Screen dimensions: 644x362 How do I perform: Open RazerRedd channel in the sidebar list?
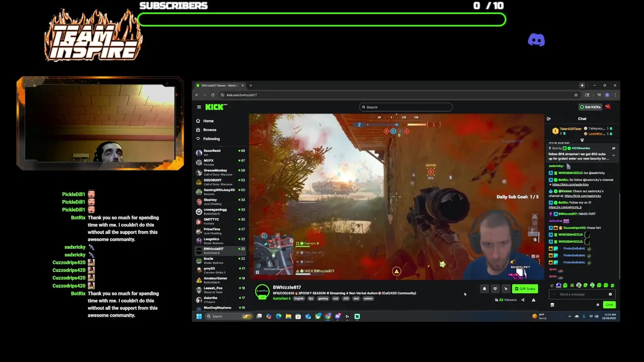click(220, 152)
